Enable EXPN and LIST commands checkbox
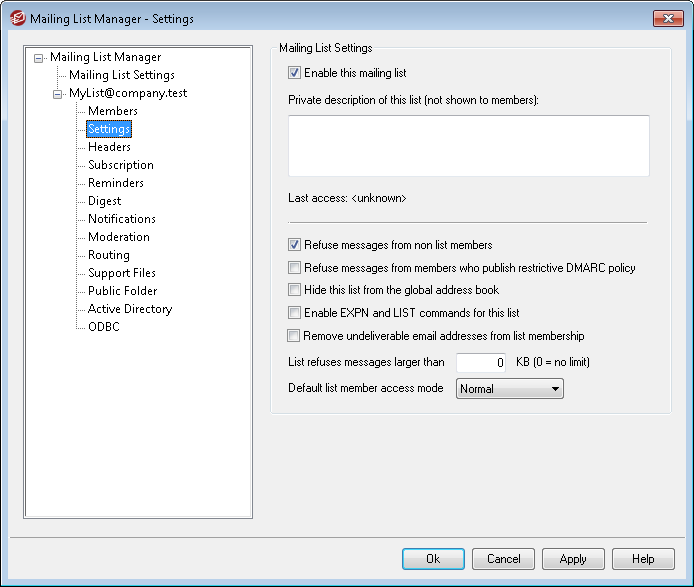This screenshot has height=587, width=694. 294,313
